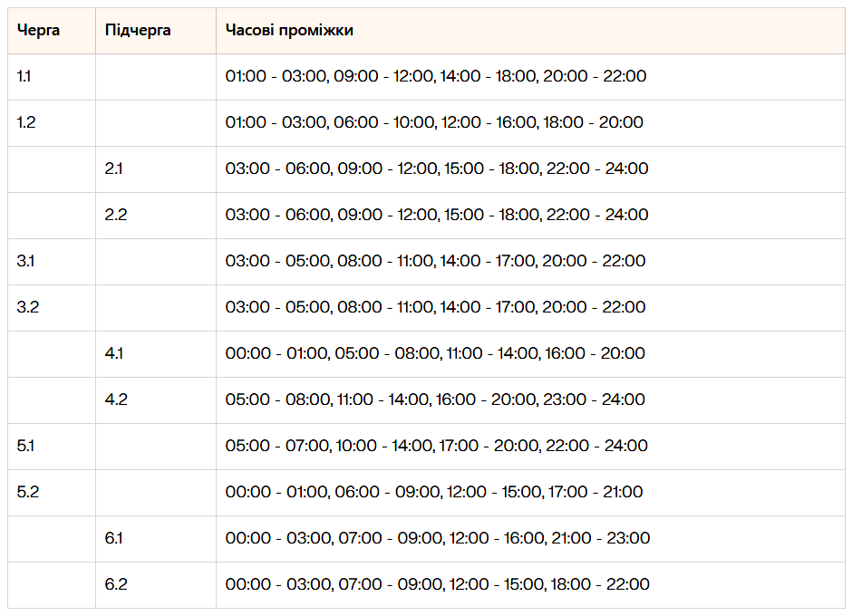
Task: Click the subqueue 6.1 label cell
Action: pyautogui.click(x=115, y=538)
